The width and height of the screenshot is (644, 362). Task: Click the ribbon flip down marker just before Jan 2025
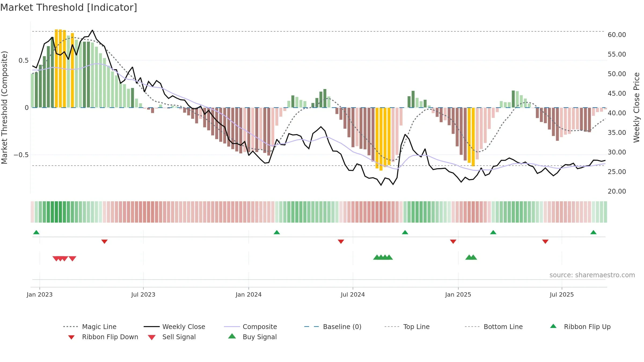click(x=453, y=242)
